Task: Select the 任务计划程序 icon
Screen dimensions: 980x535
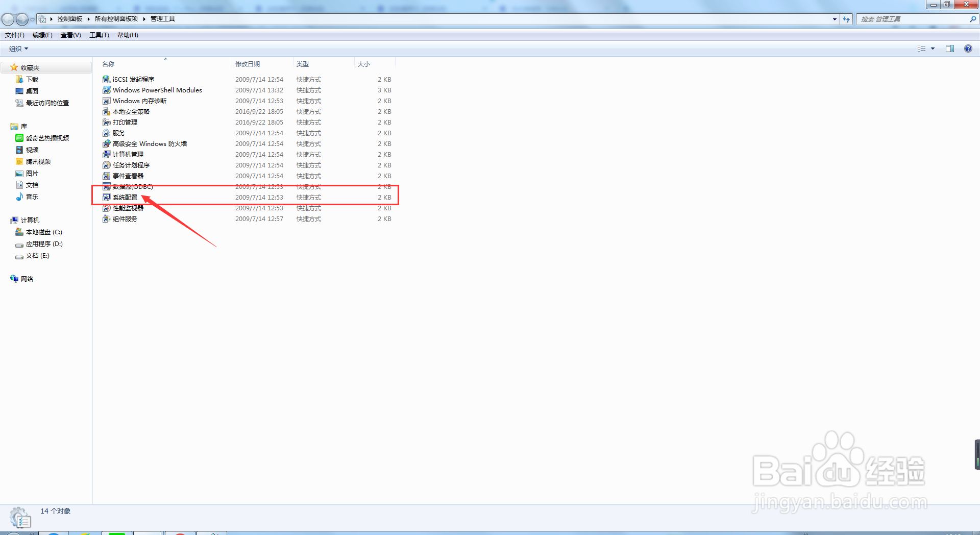Action: (x=106, y=165)
